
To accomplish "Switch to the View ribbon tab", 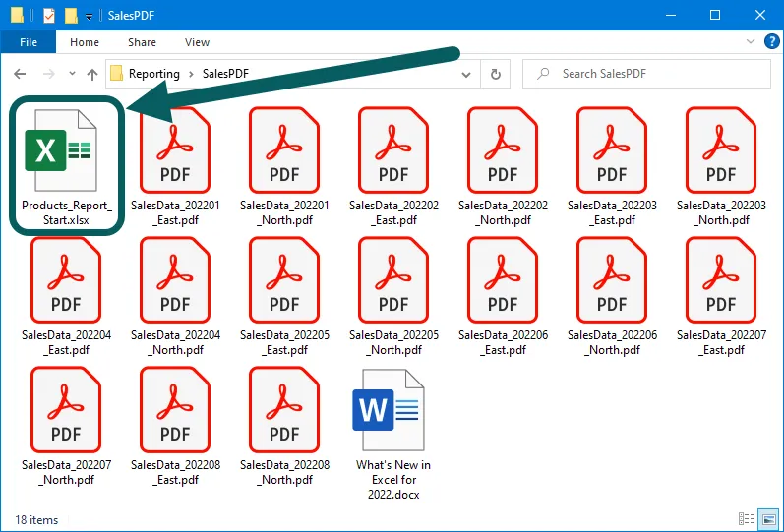I will pos(197,42).
